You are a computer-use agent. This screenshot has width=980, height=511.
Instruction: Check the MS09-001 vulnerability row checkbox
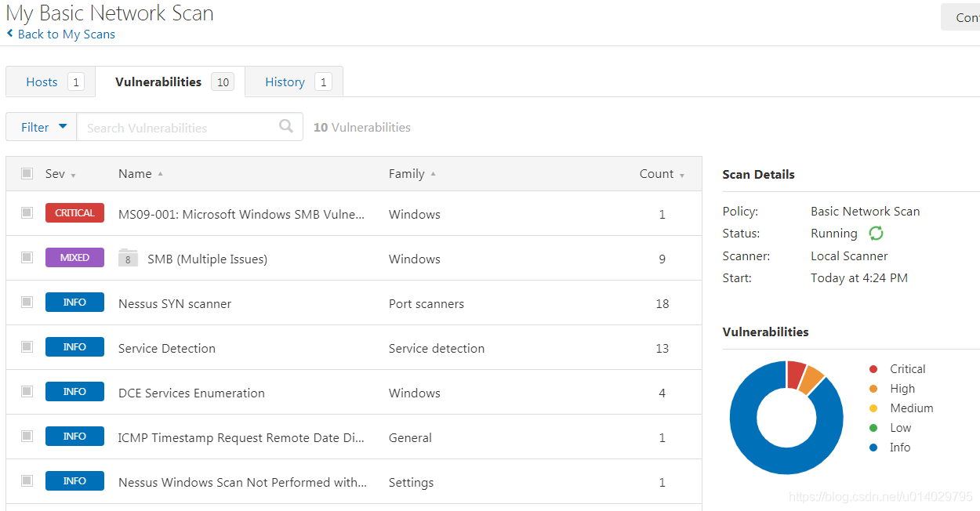pyautogui.click(x=27, y=212)
